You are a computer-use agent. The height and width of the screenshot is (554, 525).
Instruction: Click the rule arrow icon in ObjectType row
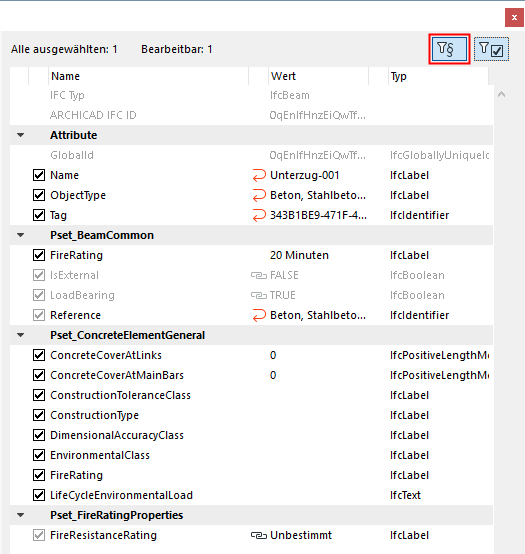pyautogui.click(x=259, y=195)
